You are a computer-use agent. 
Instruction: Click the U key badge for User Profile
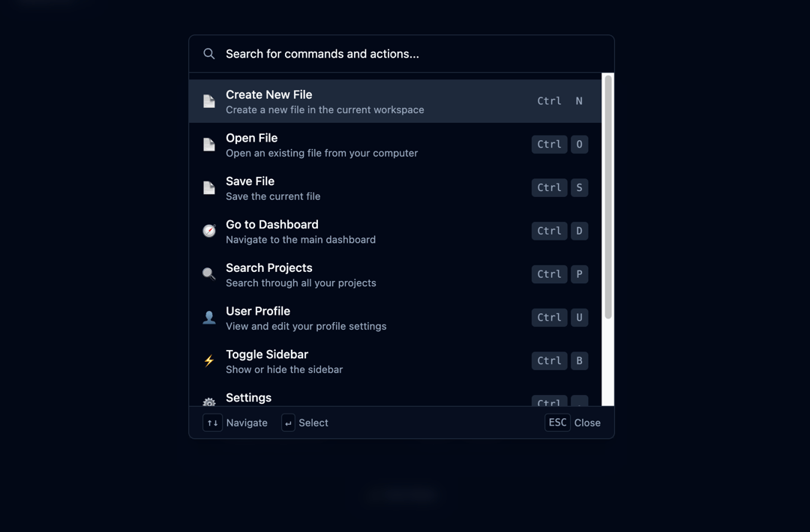(579, 318)
